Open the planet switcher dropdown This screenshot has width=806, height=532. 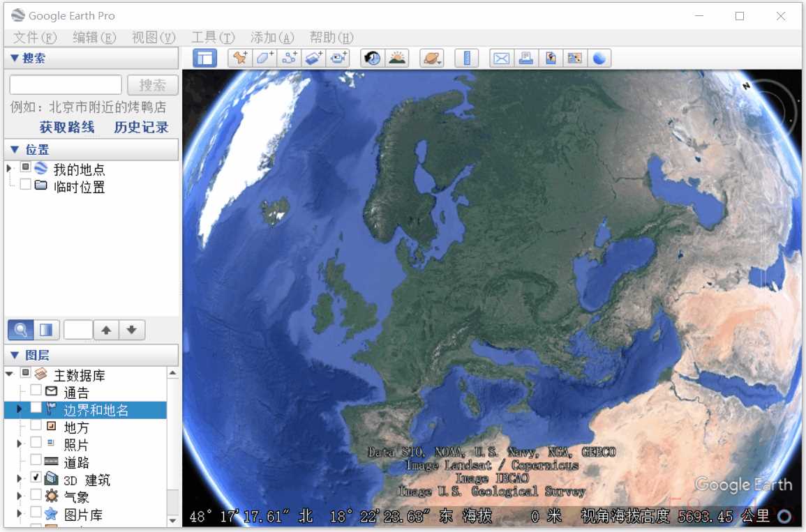coord(433,59)
